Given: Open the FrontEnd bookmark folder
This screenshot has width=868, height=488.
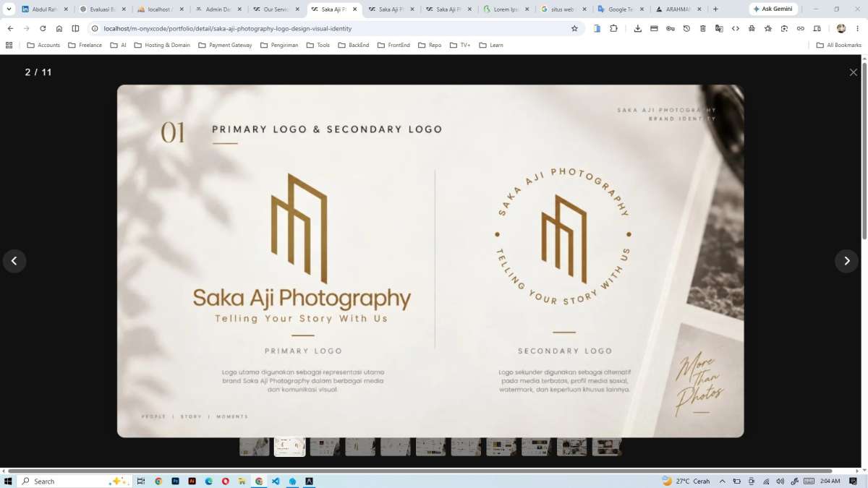Looking at the screenshot, I should coord(393,45).
